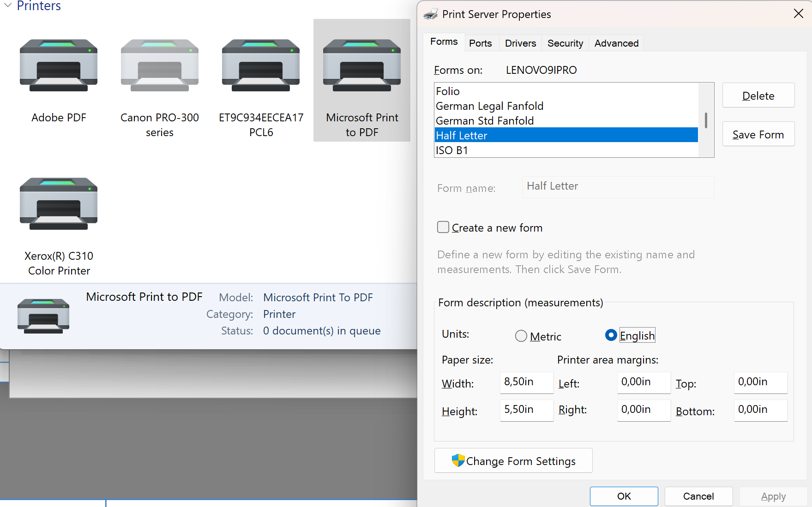The height and width of the screenshot is (507, 812).
Task: Click the Save Form button
Action: pyautogui.click(x=758, y=134)
